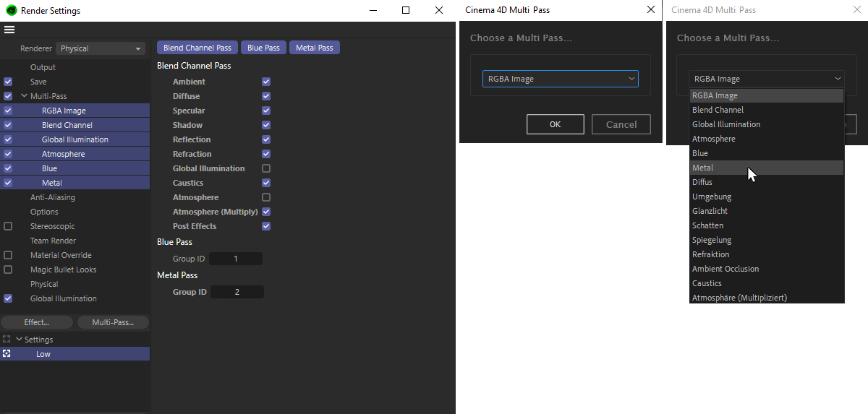Uncheck the Post Effects blend option
The width and height of the screenshot is (868, 414).
tap(266, 226)
